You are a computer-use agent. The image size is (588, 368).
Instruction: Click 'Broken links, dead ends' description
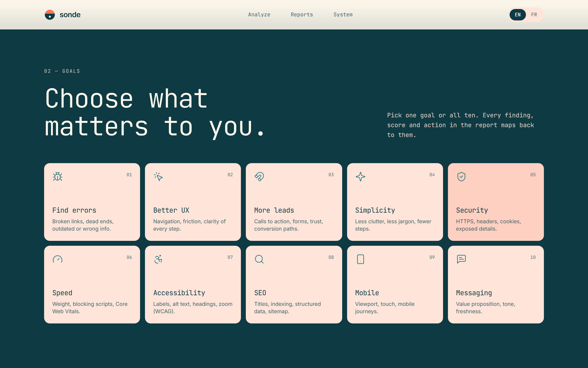(83, 225)
